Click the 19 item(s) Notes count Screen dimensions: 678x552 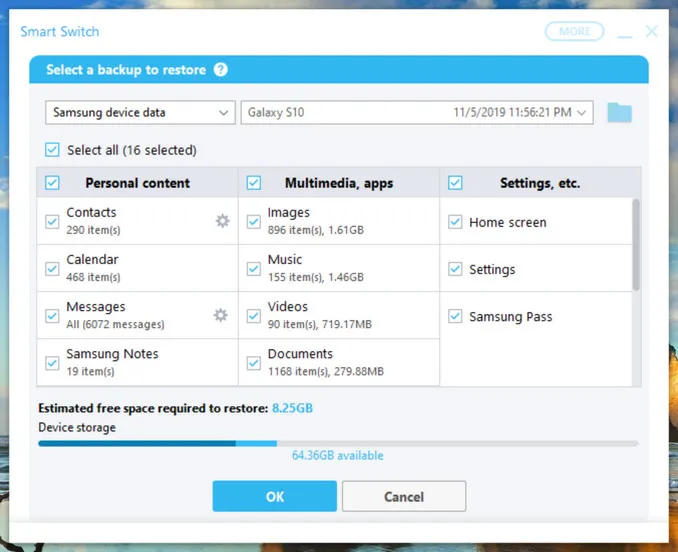click(90, 371)
